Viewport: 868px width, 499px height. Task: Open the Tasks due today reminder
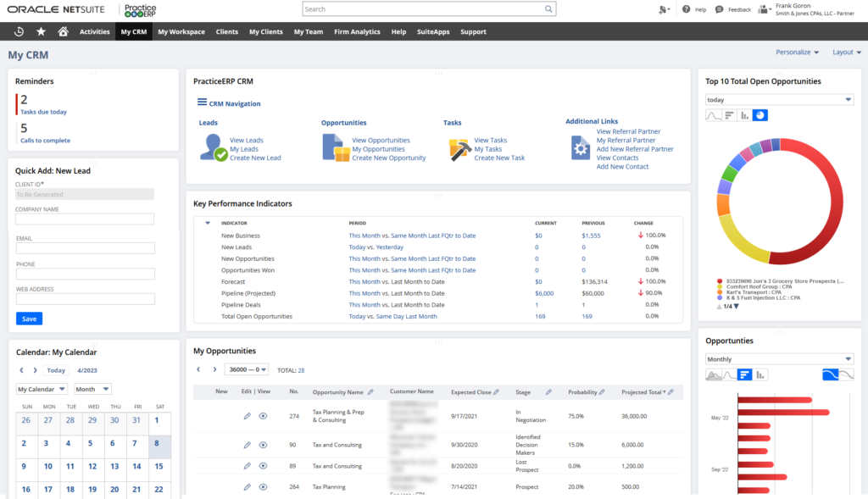coord(43,112)
